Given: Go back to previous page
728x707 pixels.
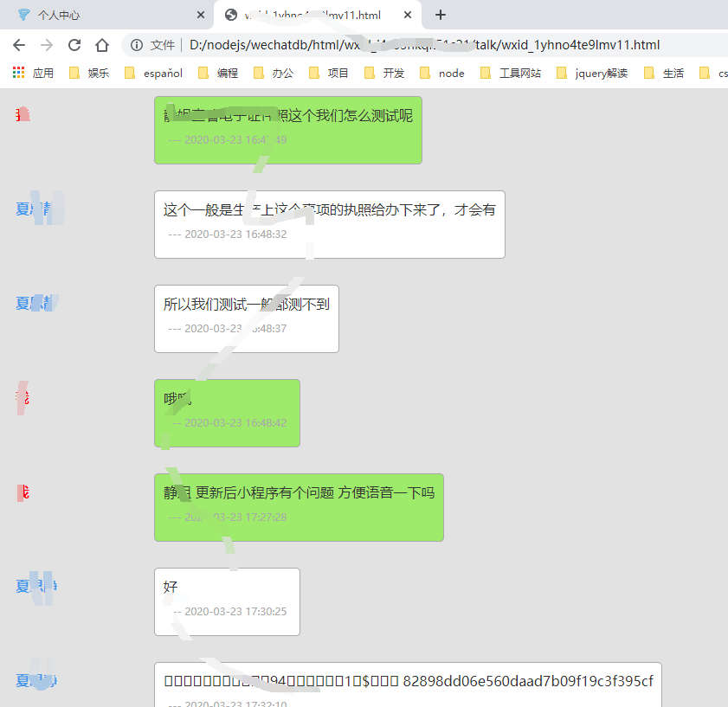Looking at the screenshot, I should coord(19,45).
